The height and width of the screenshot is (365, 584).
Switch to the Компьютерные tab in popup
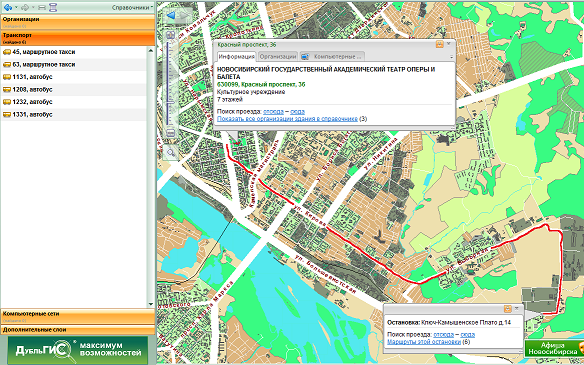click(x=332, y=57)
